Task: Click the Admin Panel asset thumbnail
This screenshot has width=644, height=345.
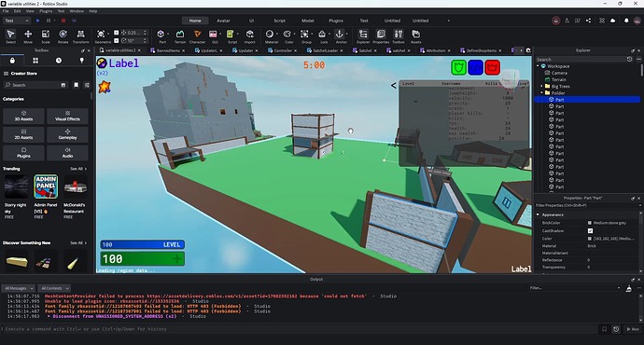Action: 46,186
